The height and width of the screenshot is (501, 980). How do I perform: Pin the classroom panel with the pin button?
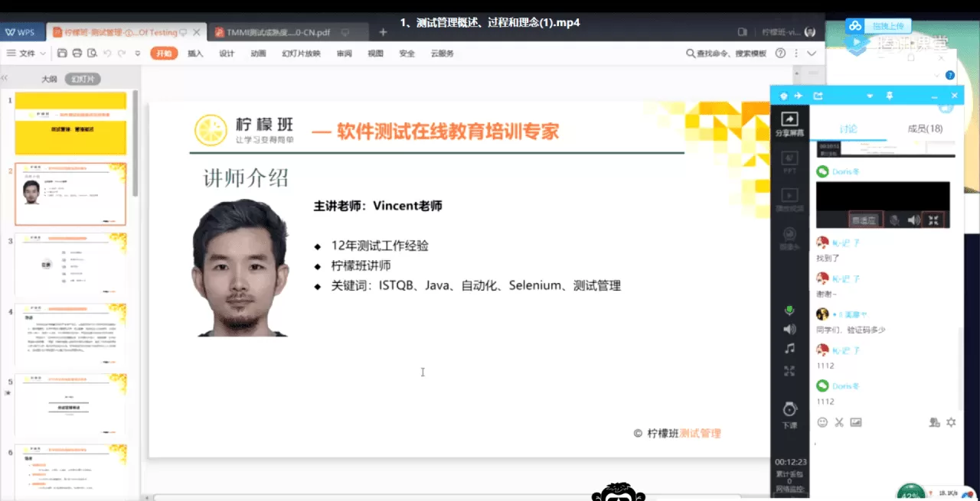890,95
